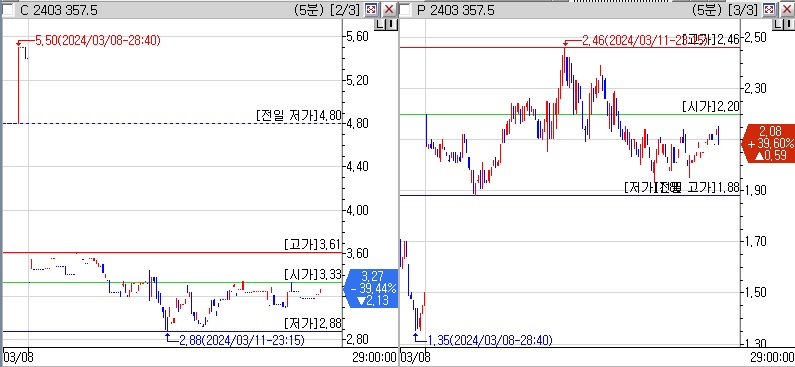Select the 5.50(2024/03/08-28:40) high annotation
Viewport: 795px width, 367px height.
pos(97,41)
